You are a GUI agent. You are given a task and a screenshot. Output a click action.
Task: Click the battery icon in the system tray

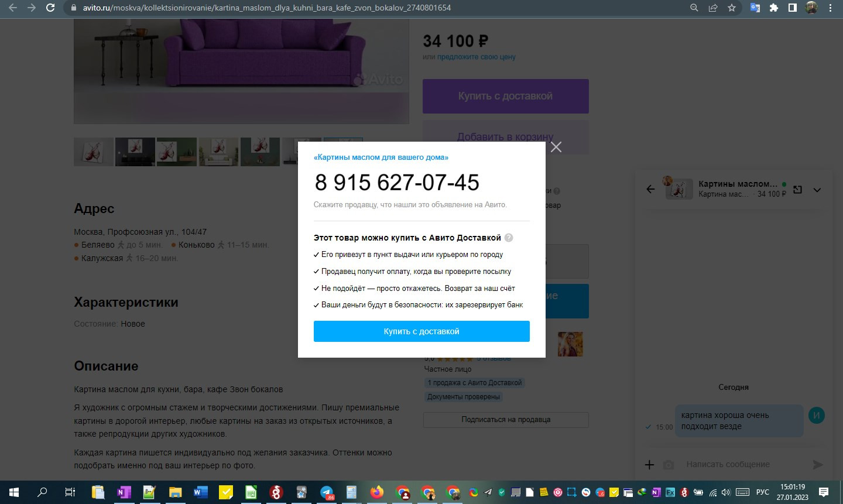(698, 492)
